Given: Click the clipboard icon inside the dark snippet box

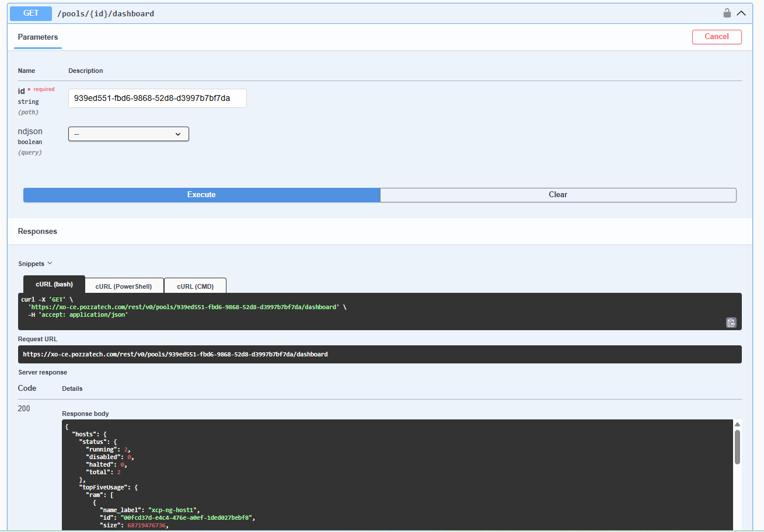Looking at the screenshot, I should tap(731, 322).
